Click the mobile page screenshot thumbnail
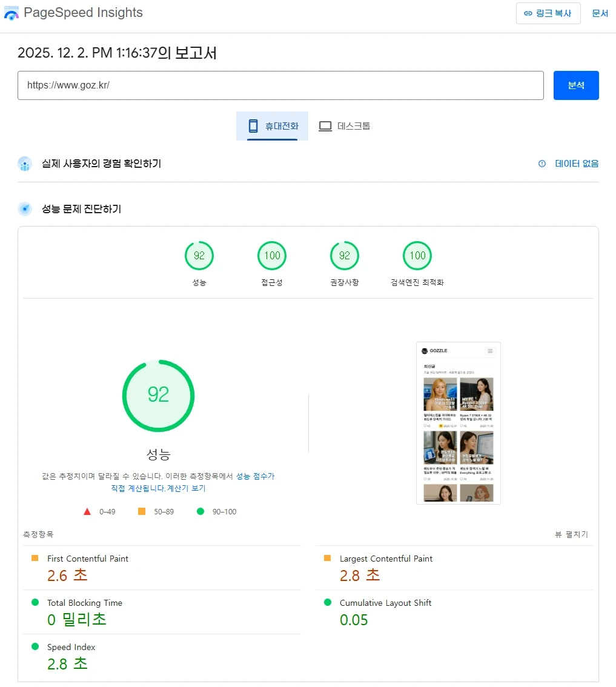 tap(459, 423)
